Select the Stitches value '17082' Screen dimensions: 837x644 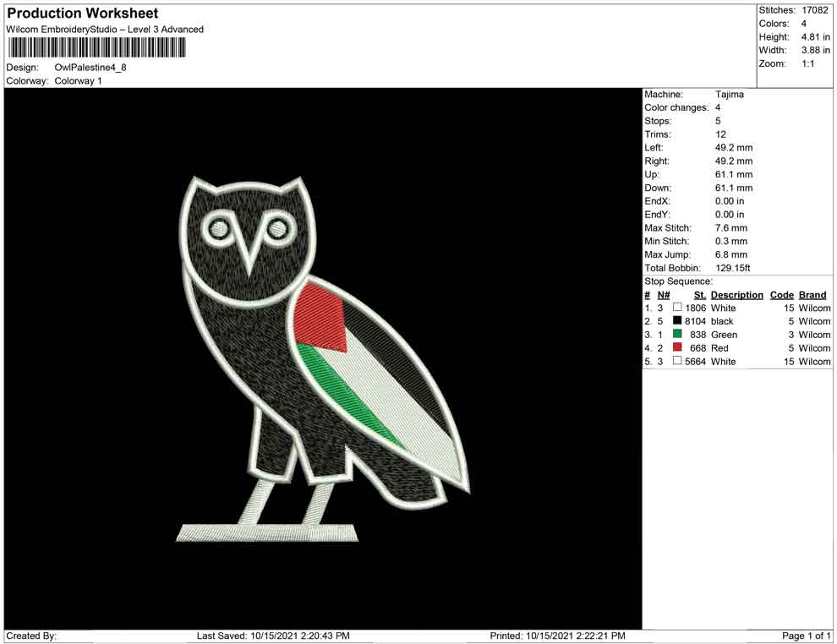pos(814,10)
